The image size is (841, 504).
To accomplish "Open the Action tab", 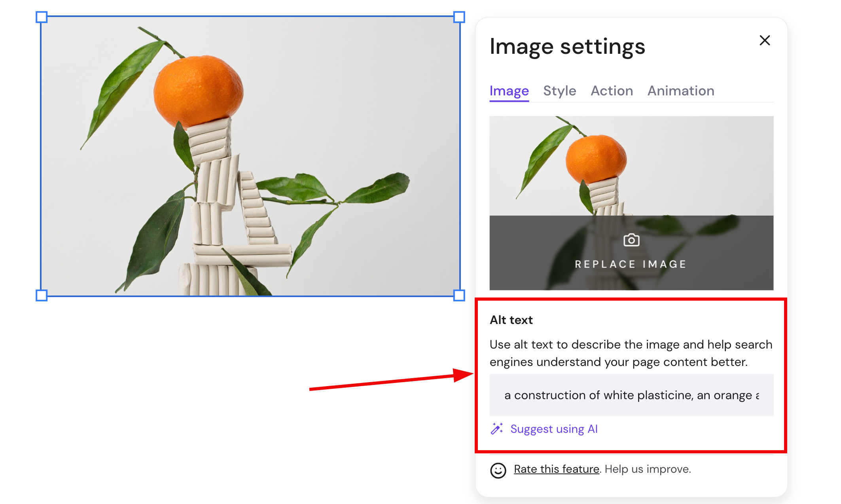I will pos(612,91).
